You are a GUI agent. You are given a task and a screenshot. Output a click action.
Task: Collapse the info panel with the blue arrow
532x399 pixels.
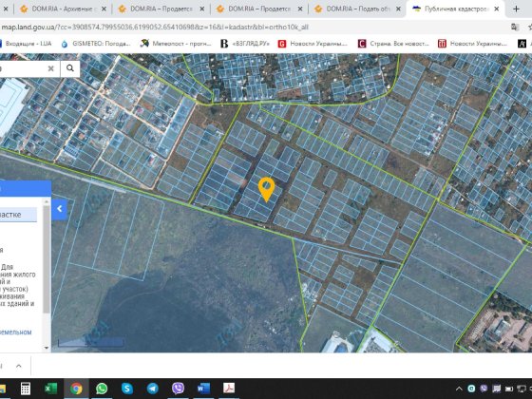[x=60, y=209]
